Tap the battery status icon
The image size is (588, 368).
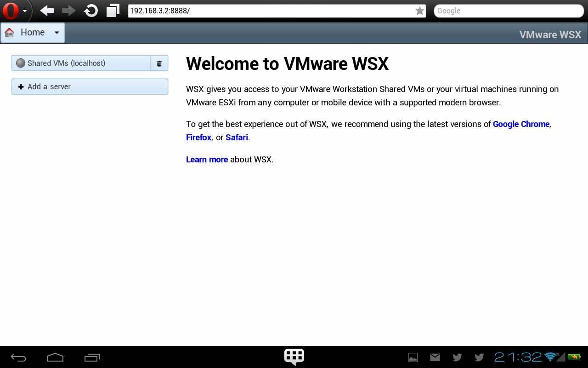[574, 356]
